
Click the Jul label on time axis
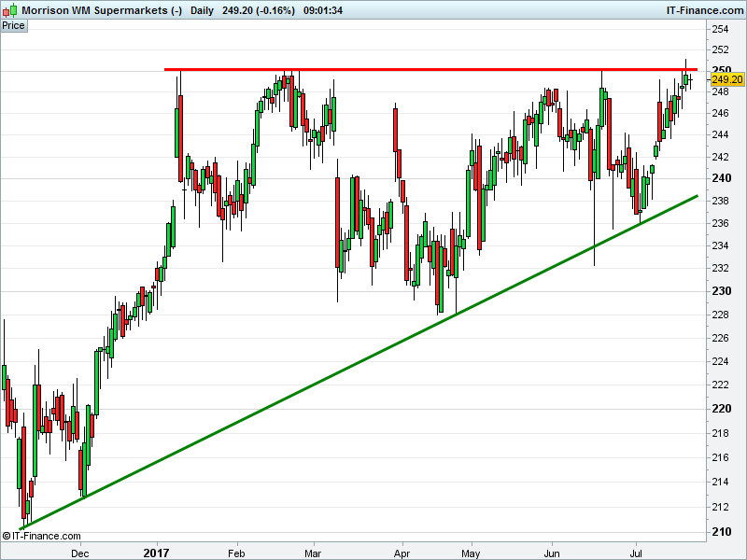coord(636,553)
